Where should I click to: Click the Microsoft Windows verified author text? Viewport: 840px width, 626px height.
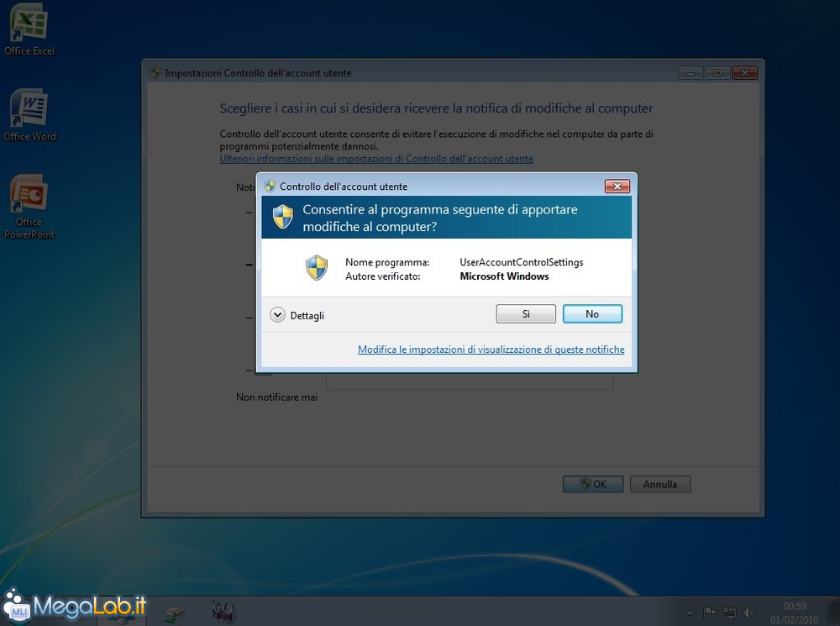tap(504, 276)
